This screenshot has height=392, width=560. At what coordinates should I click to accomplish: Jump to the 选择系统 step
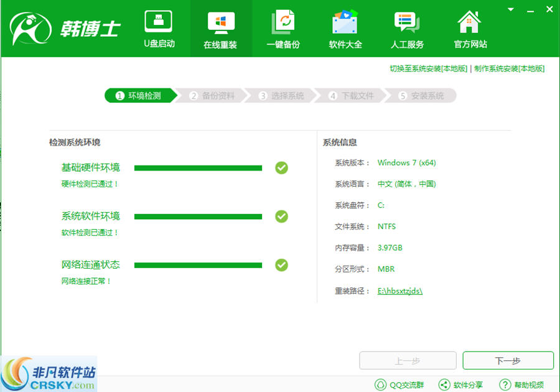(283, 95)
